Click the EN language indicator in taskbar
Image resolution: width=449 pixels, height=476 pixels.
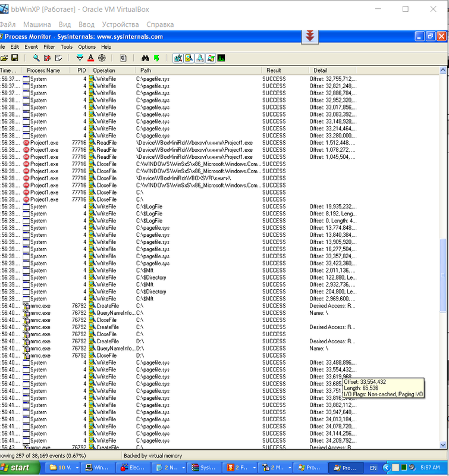click(x=373, y=468)
